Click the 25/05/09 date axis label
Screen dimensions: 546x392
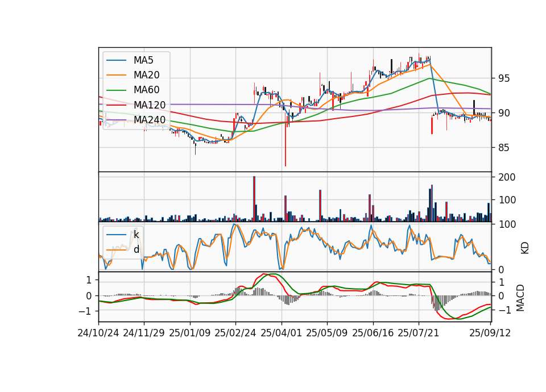[327, 333]
